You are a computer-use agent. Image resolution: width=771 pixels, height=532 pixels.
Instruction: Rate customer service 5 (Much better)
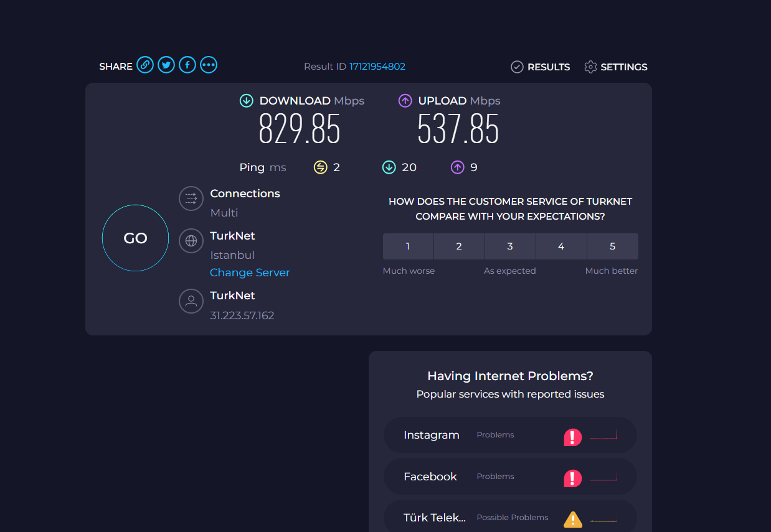coord(613,246)
